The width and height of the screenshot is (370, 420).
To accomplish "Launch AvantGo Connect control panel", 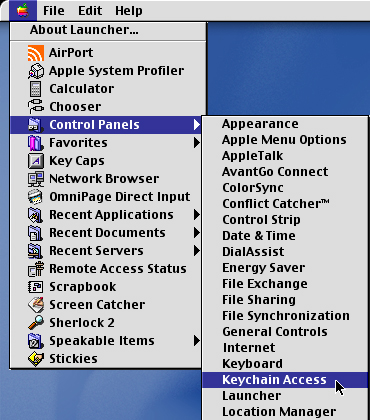I will pyautogui.click(x=285, y=172).
